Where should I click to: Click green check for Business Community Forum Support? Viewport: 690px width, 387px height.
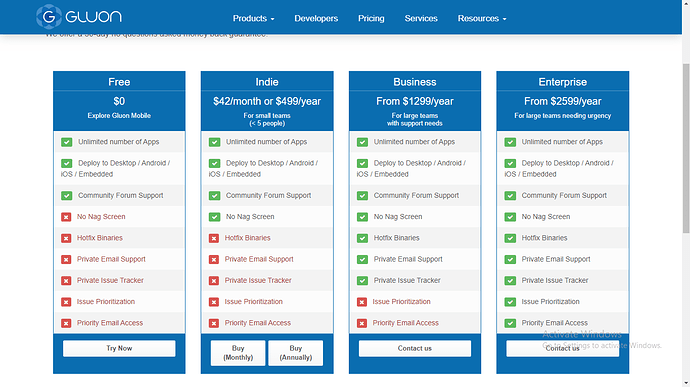[362, 195]
